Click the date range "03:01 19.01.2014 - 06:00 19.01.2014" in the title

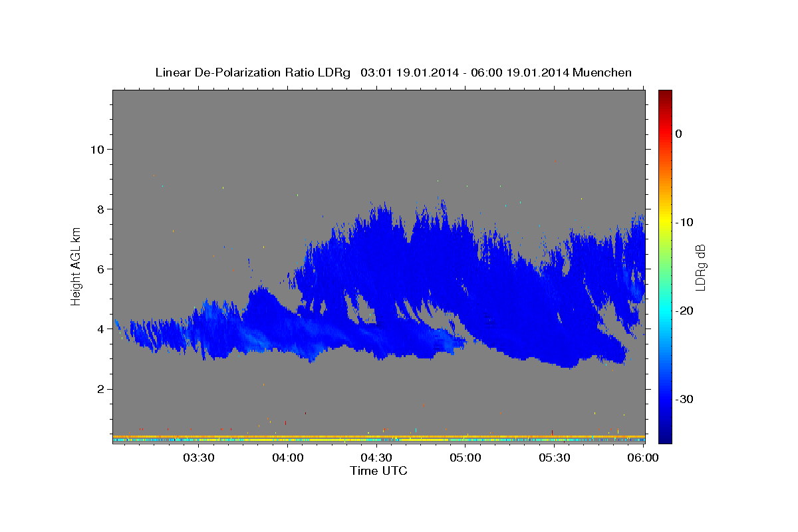tap(464, 72)
